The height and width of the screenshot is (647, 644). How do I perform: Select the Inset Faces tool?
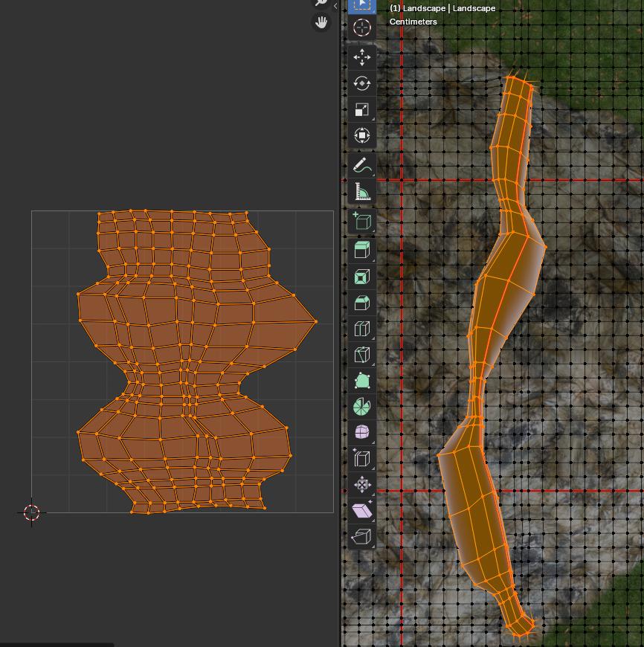362,277
